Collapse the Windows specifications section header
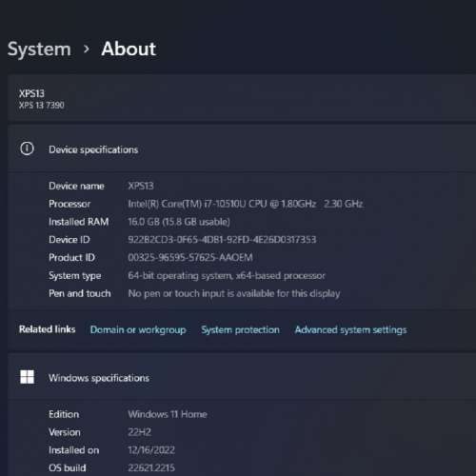Screen dimensions: 476x476 coord(242,377)
